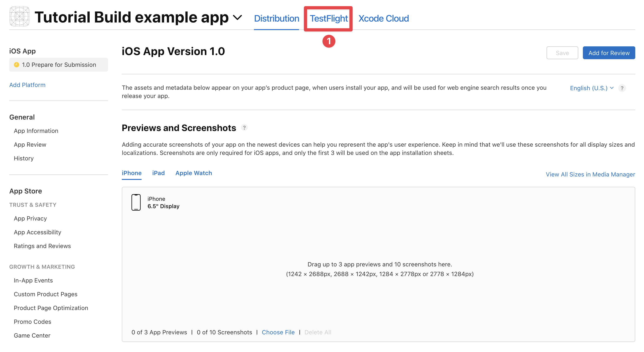Open the localization help question mark icon

click(622, 88)
